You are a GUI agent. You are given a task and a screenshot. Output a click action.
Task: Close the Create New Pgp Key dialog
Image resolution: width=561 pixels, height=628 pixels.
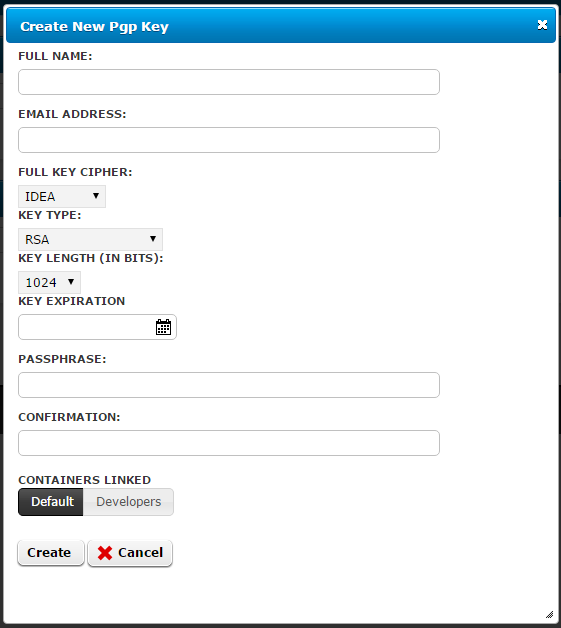tap(542, 25)
